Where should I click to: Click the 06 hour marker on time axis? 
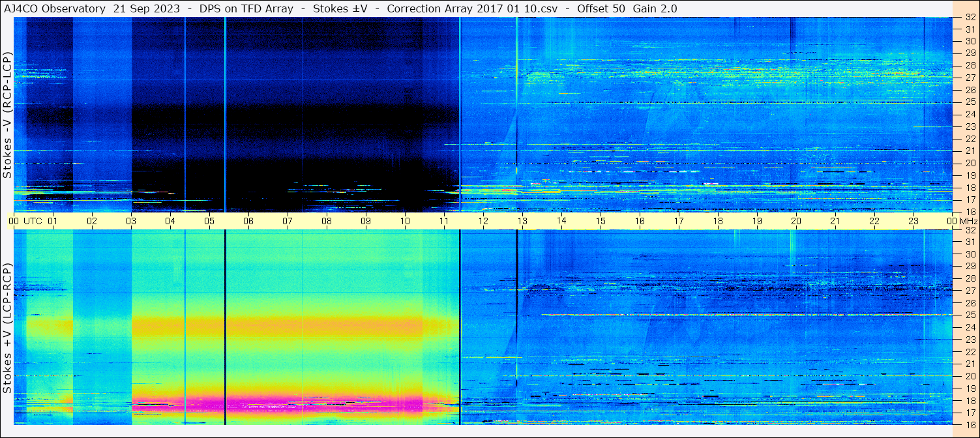(248, 221)
